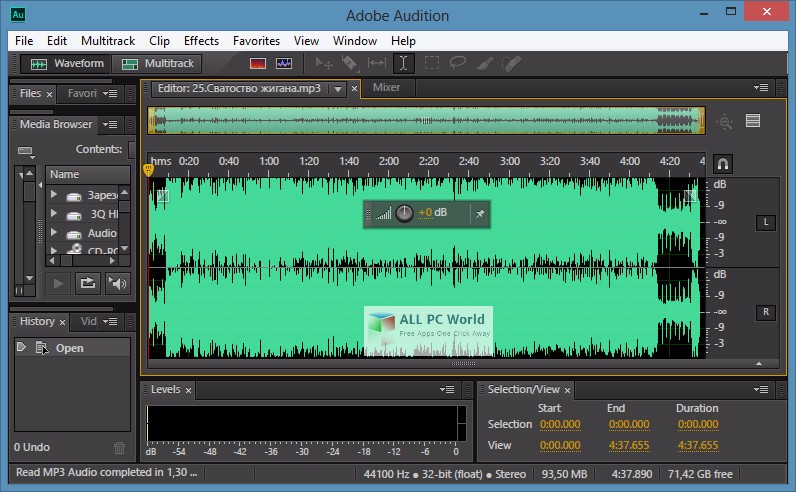The width and height of the screenshot is (796, 492).
Task: Close the History panel
Action: click(62, 322)
